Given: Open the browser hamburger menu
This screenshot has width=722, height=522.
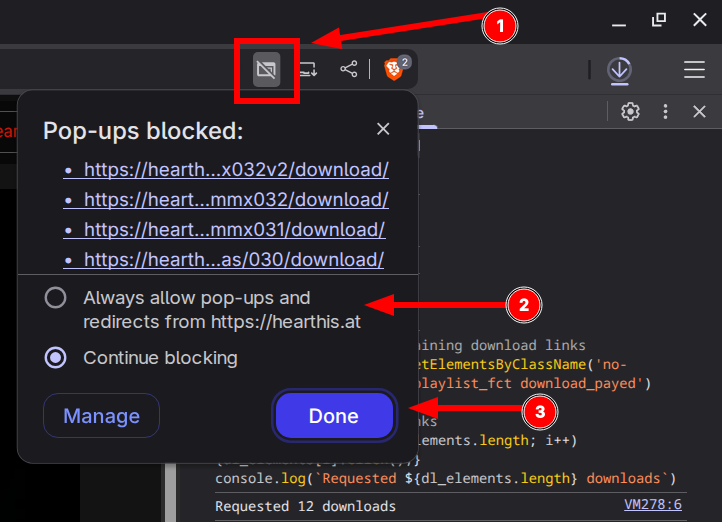Looking at the screenshot, I should pos(694,69).
